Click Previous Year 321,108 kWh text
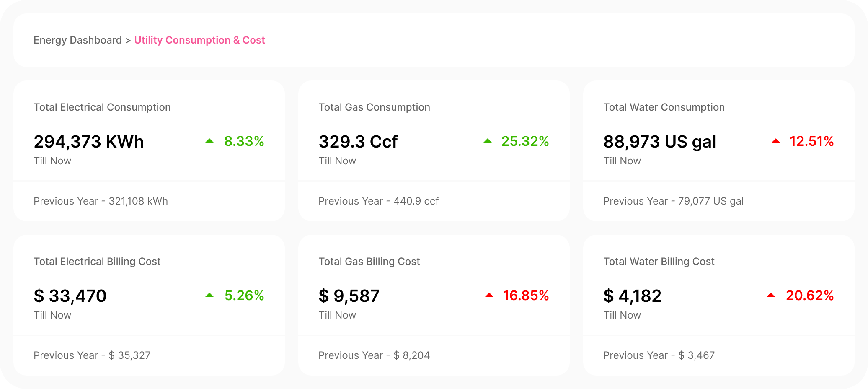The image size is (868, 389). [101, 201]
